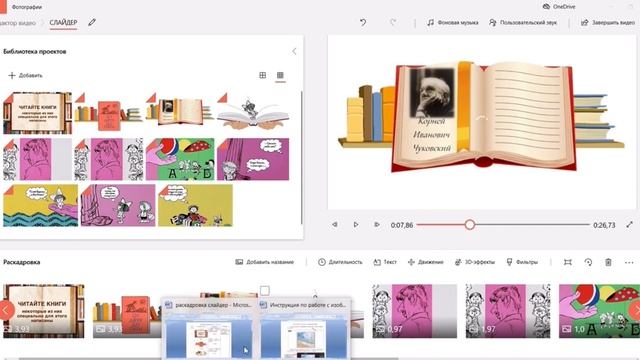Select library thumbnail with green background and mushroom
Screen dimensions: 640x360
pyautogui.click(x=180, y=159)
